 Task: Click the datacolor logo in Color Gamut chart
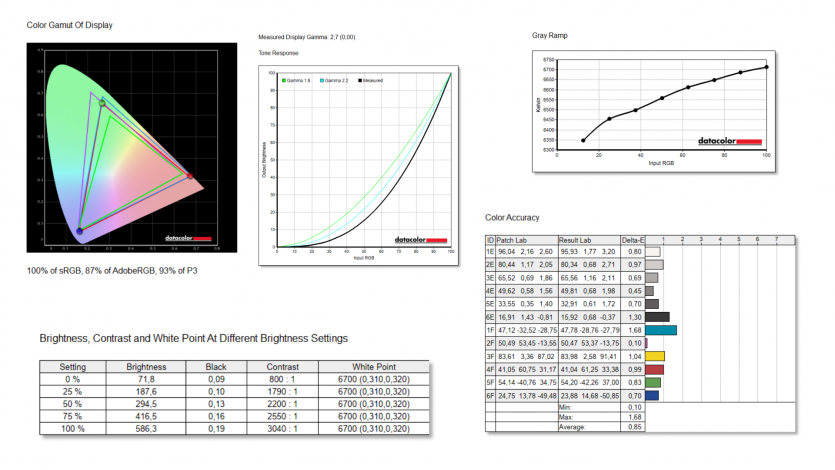pos(188,239)
